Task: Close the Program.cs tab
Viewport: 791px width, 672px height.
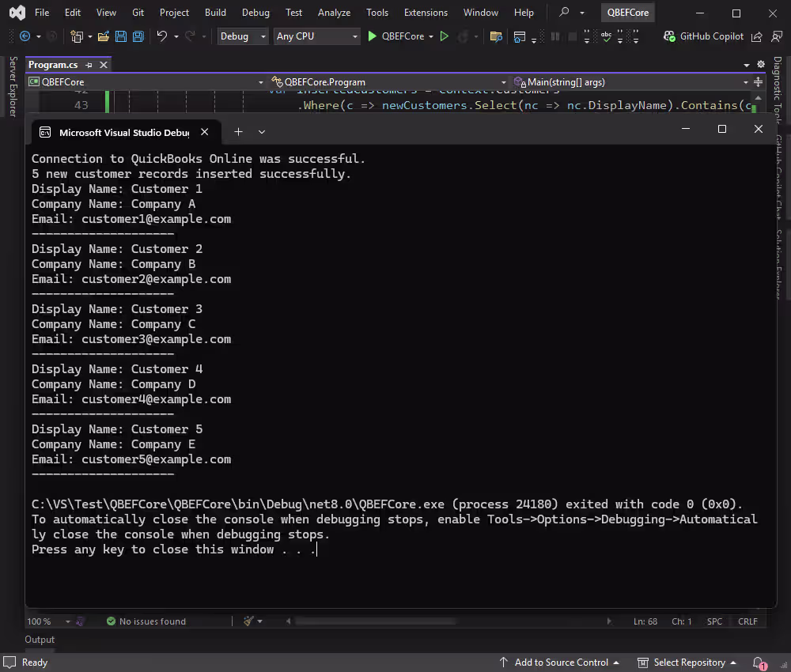Action: tap(104, 65)
